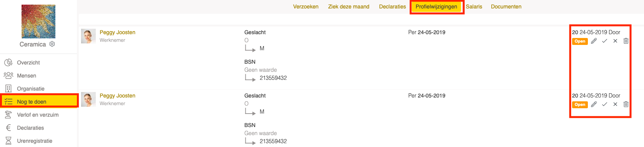
Task: Open the Documenten tab
Action: [x=506, y=7]
